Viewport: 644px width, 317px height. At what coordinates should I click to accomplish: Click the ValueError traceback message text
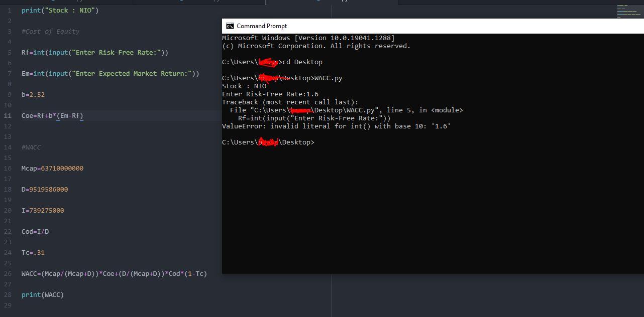coord(336,126)
